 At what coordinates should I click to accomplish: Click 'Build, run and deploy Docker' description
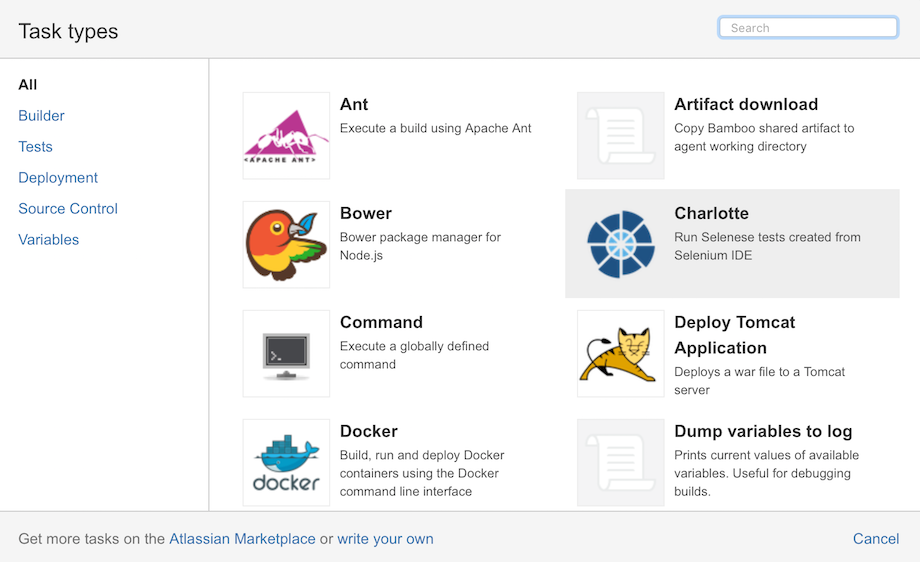click(422, 473)
